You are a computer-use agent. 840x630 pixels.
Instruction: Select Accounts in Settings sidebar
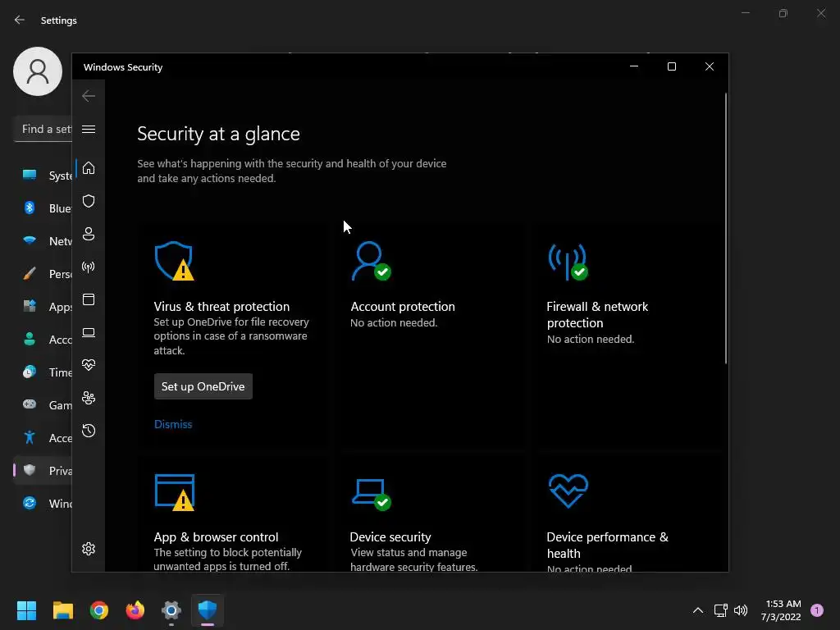[43, 339]
